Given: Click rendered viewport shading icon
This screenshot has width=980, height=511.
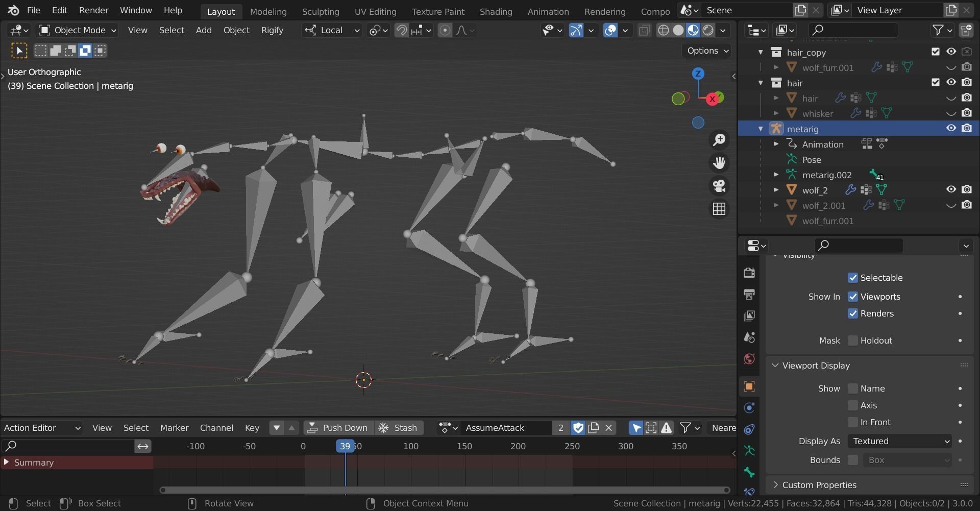Looking at the screenshot, I should click(708, 31).
